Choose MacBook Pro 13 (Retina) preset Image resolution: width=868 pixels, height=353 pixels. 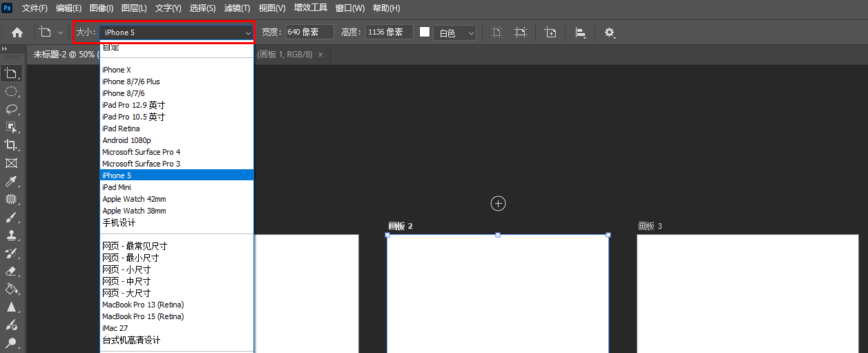click(x=177, y=305)
